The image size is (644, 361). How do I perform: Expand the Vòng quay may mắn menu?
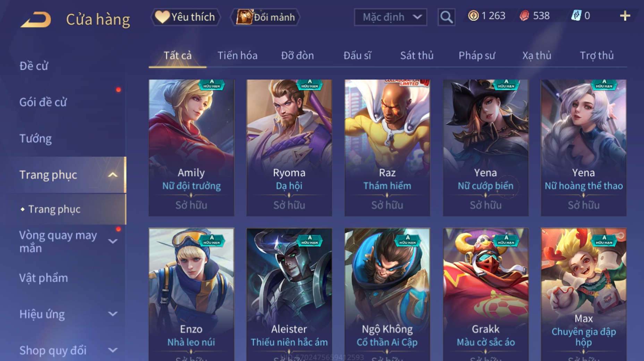pyautogui.click(x=113, y=241)
